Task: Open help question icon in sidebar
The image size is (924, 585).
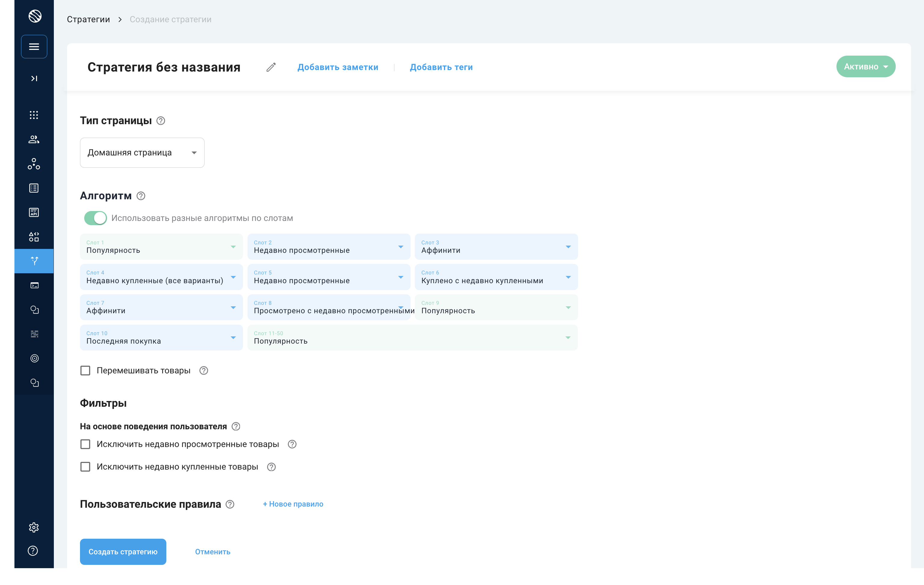Action: tap(33, 550)
